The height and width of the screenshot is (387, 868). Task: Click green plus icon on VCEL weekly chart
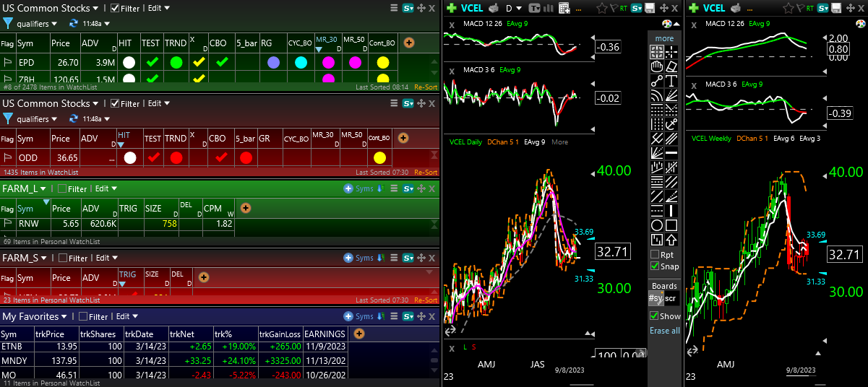[x=694, y=9]
